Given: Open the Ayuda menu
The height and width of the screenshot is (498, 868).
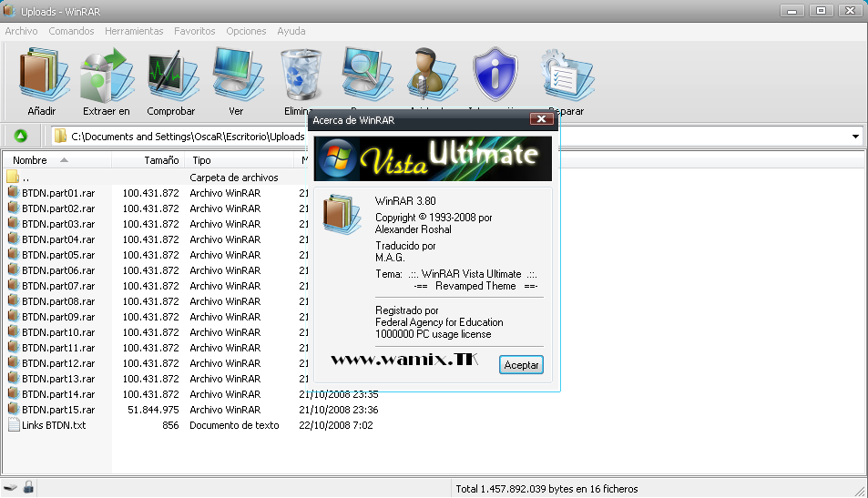Looking at the screenshot, I should pyautogui.click(x=291, y=31).
